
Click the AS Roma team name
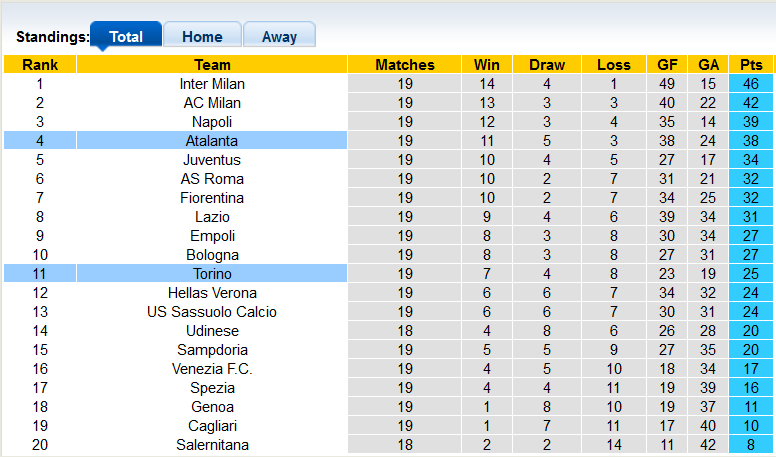click(x=212, y=179)
